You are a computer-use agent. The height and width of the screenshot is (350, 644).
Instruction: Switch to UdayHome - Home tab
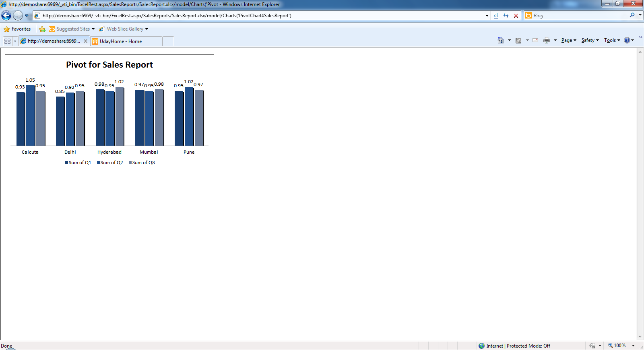126,41
